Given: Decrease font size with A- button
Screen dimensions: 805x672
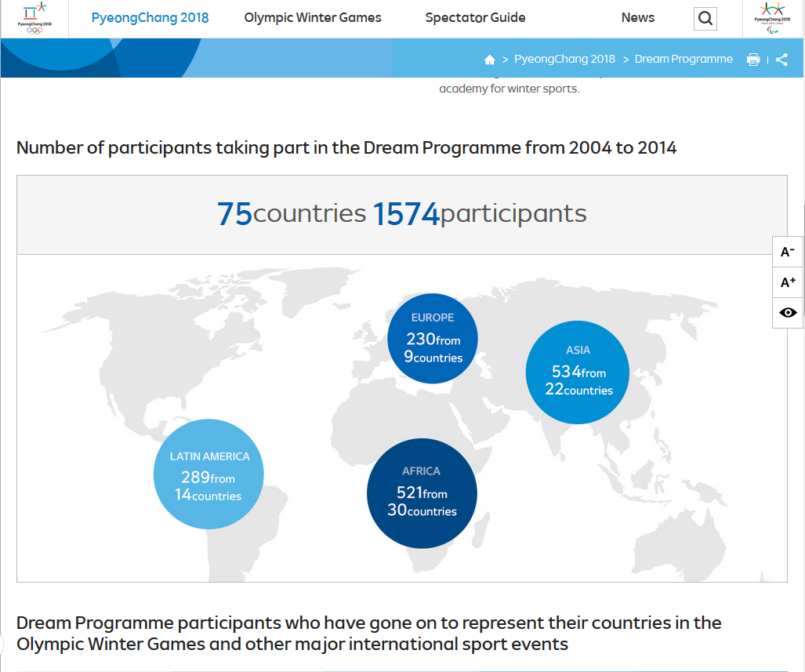Looking at the screenshot, I should click(x=788, y=252).
